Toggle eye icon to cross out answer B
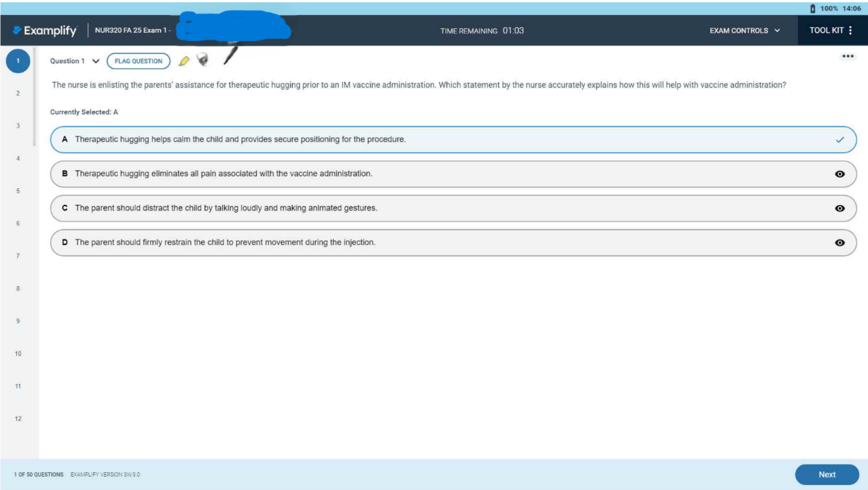This screenshot has width=868, height=490. point(840,174)
